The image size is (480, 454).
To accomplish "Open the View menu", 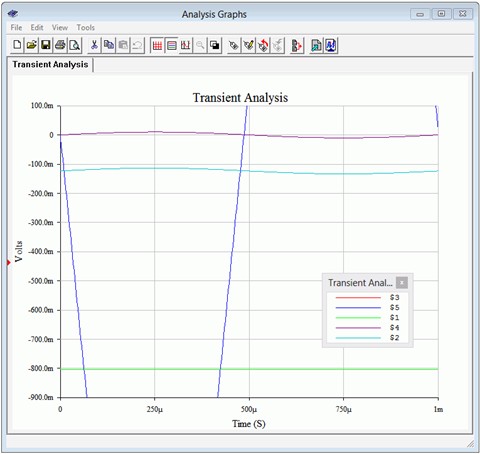I will point(60,28).
